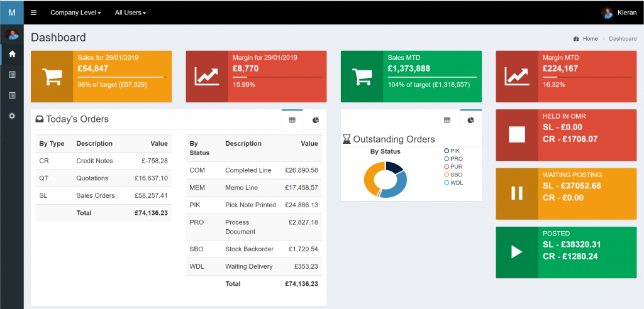Viewport: 644px width, 309px height.
Task: Toggle the hamburger menu icon
Action: pyautogui.click(x=34, y=13)
